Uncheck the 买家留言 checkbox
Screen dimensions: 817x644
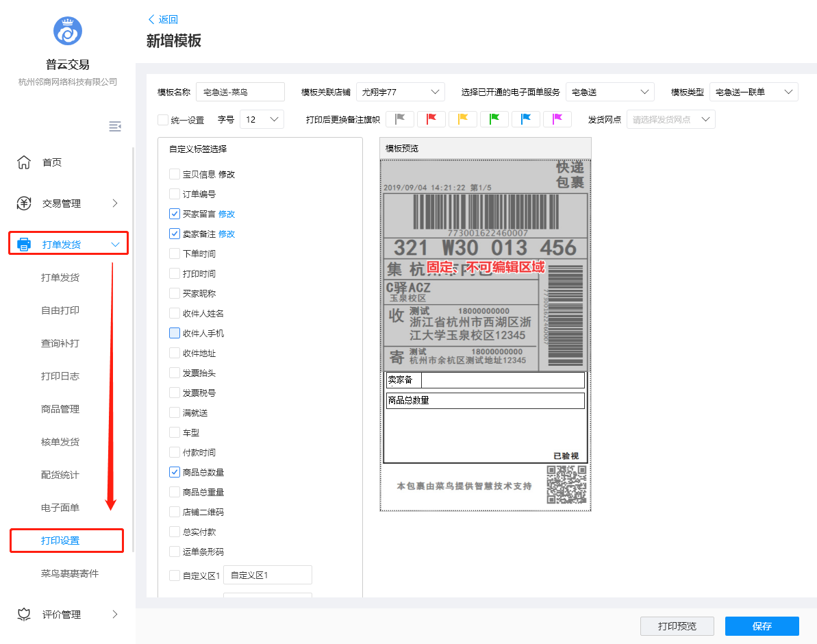[175, 214]
